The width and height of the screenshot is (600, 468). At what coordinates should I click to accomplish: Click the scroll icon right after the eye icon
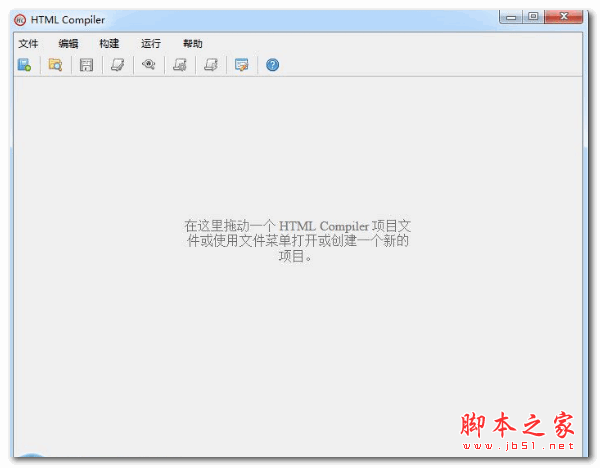179,65
